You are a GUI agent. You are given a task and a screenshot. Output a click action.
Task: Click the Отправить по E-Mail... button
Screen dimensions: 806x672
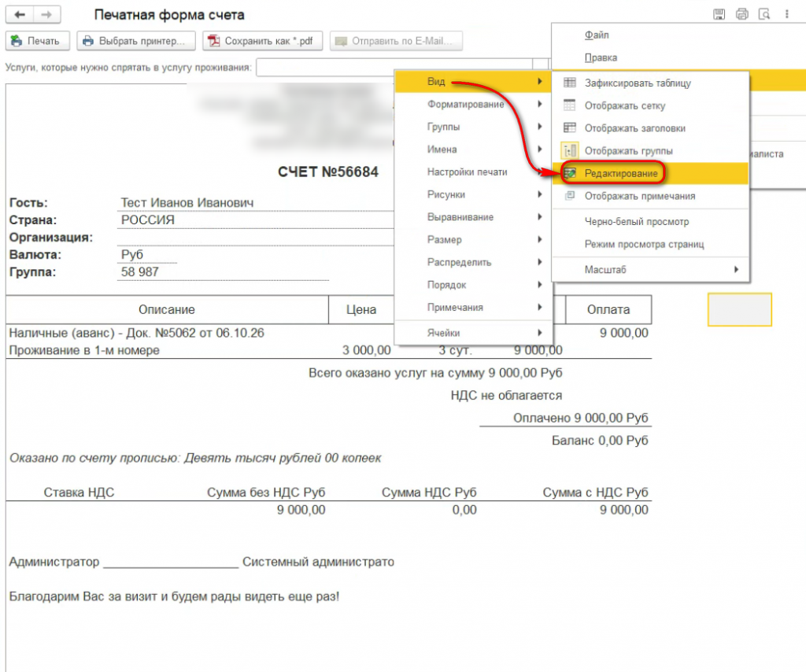coord(397,41)
